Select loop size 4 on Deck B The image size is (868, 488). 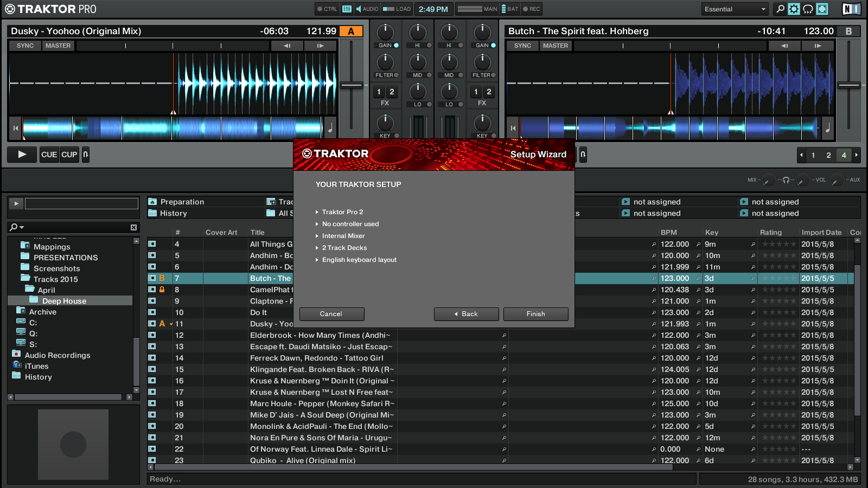click(x=844, y=155)
